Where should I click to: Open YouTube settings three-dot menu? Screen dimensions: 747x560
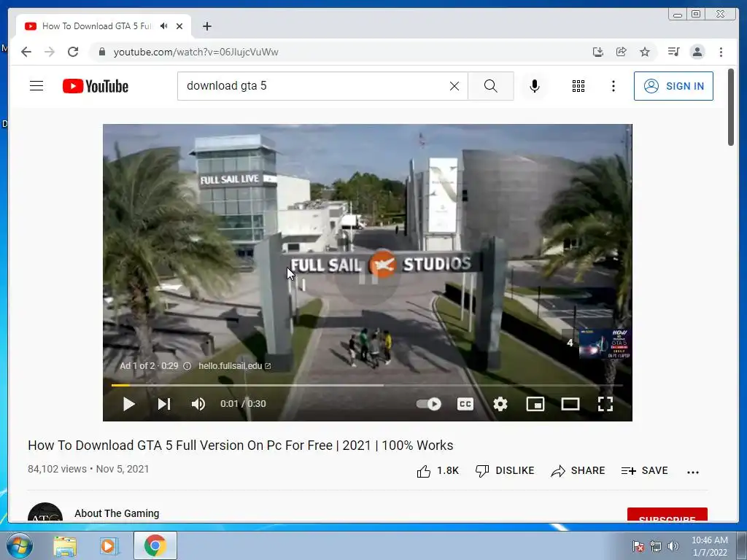point(613,86)
